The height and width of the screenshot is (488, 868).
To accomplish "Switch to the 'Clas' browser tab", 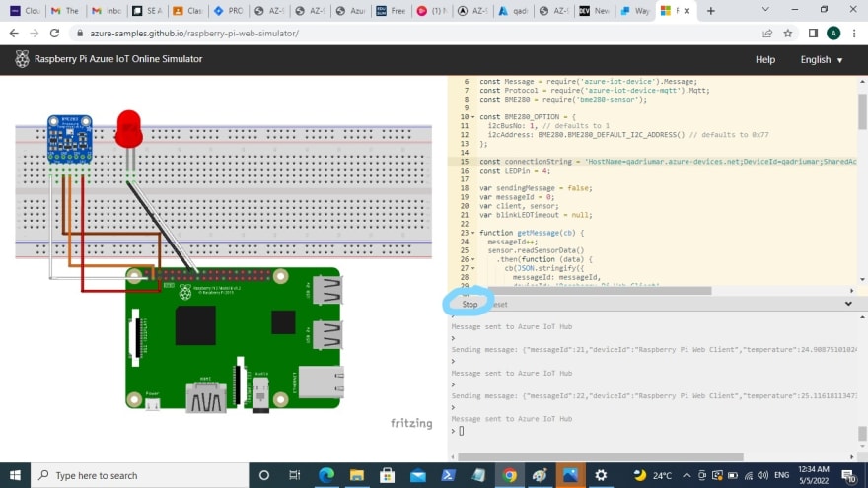I will point(187,11).
